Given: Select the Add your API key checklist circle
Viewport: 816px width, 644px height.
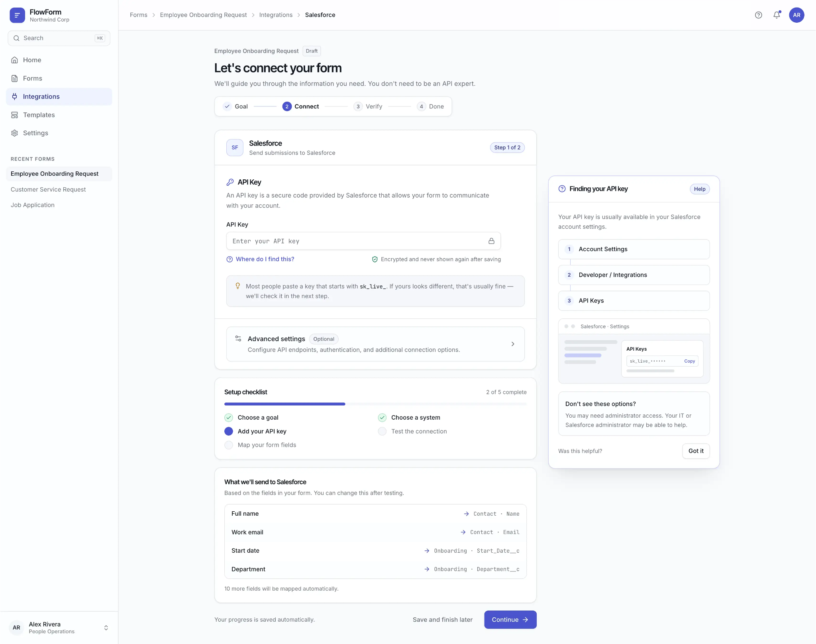Looking at the screenshot, I should (228, 431).
